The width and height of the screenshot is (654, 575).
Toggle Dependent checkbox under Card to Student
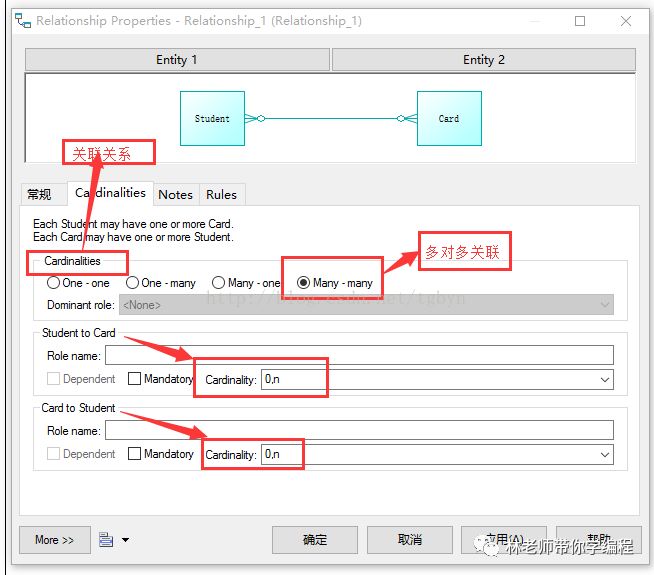point(53,454)
